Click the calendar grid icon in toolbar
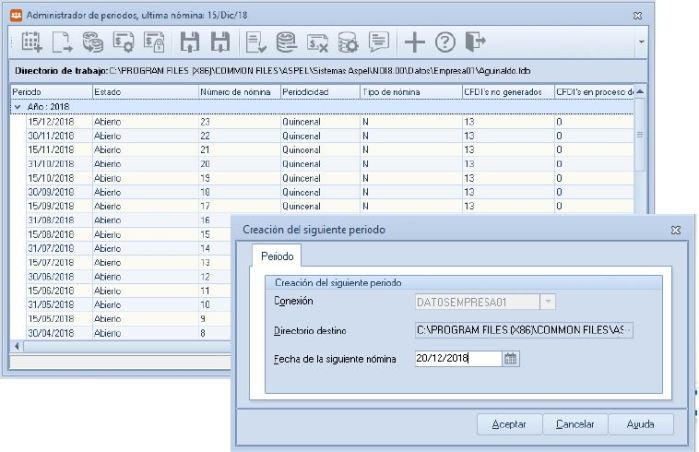The image size is (699, 452). pyautogui.click(x=32, y=43)
